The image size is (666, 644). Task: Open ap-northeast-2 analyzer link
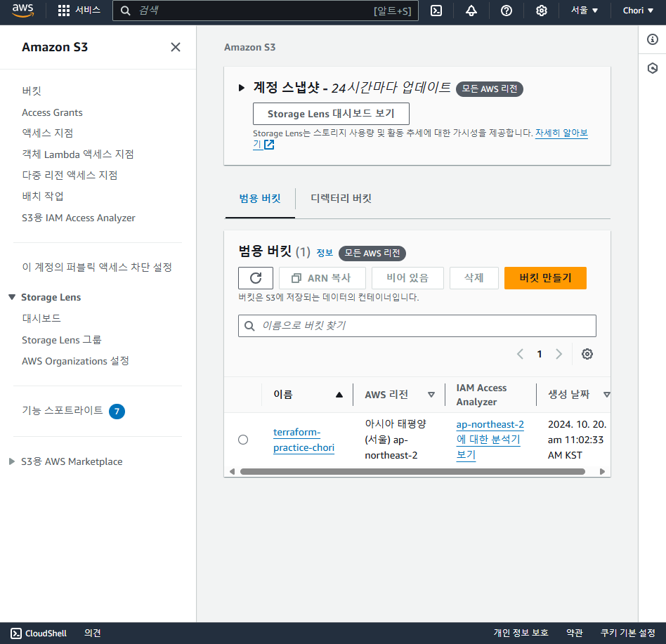[490, 440]
